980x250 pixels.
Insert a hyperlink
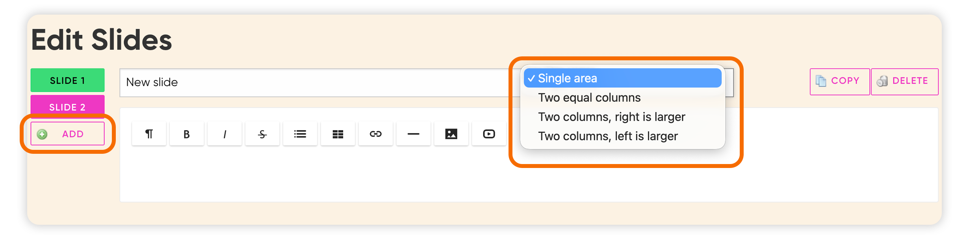point(376,134)
